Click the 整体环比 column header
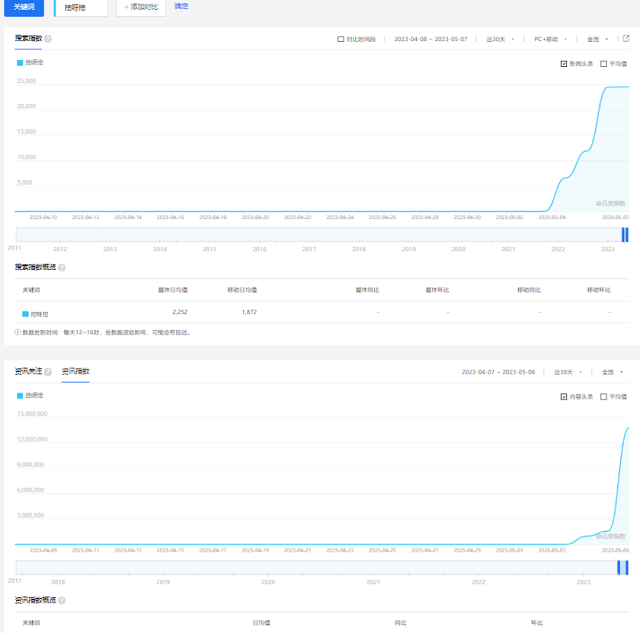 coord(437,290)
